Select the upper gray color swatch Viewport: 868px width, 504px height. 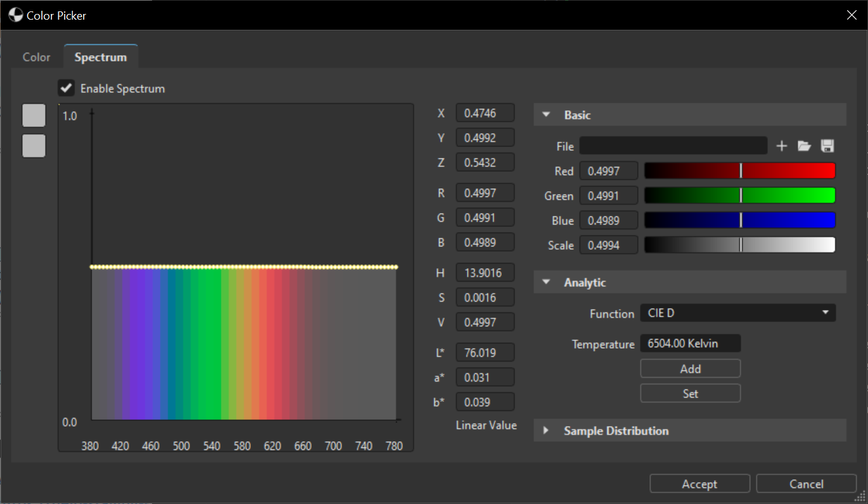34,115
